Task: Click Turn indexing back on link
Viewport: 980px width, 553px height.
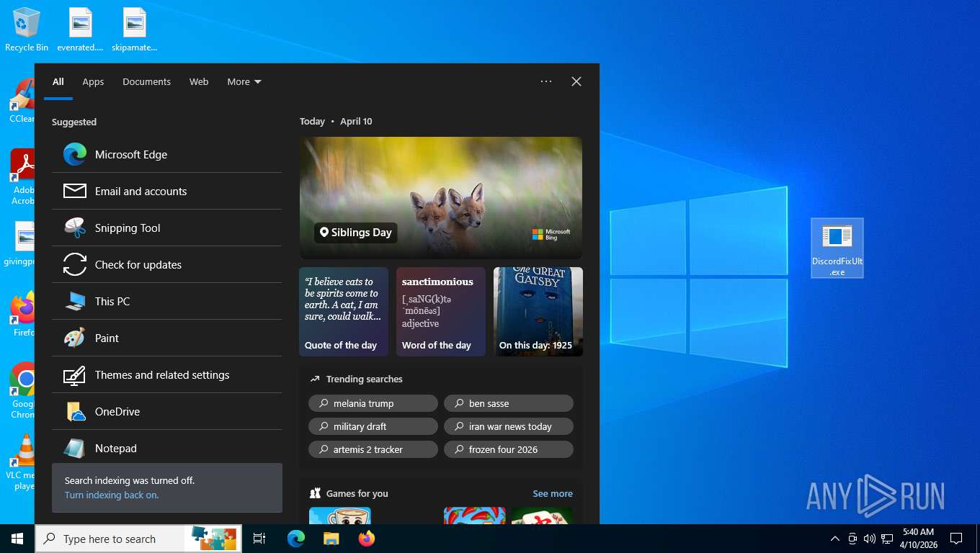Action: [x=112, y=495]
